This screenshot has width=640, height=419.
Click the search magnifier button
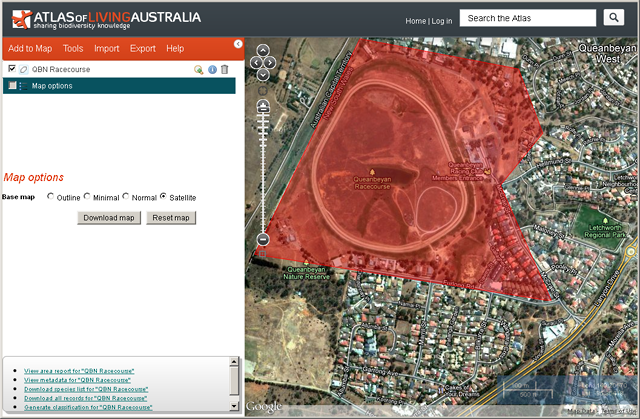point(613,18)
